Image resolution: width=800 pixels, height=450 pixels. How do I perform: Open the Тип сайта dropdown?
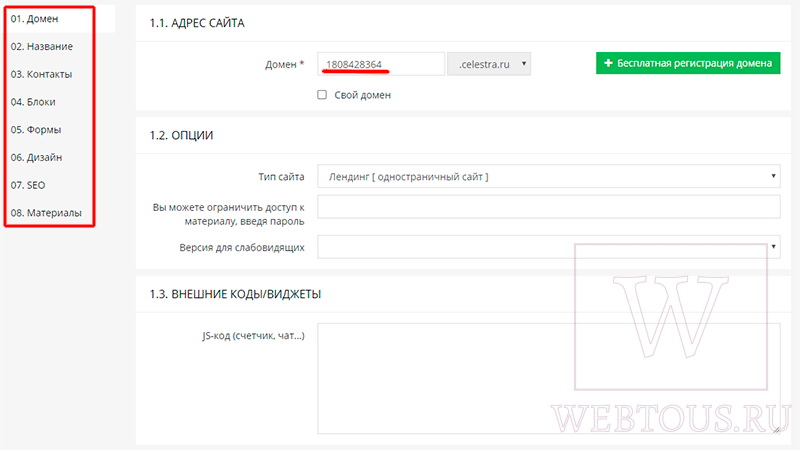point(548,177)
